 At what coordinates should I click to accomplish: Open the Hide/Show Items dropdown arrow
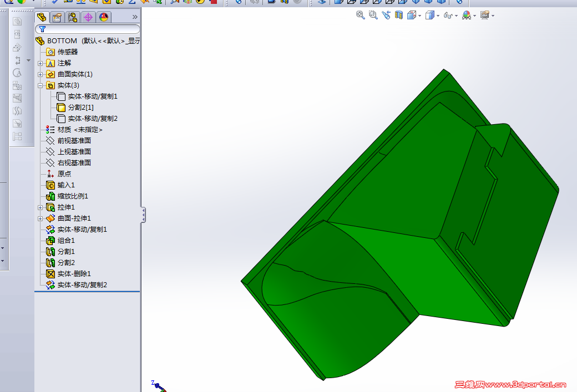(456, 16)
